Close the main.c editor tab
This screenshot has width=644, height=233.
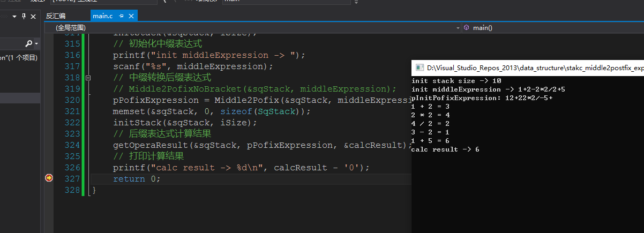click(131, 16)
